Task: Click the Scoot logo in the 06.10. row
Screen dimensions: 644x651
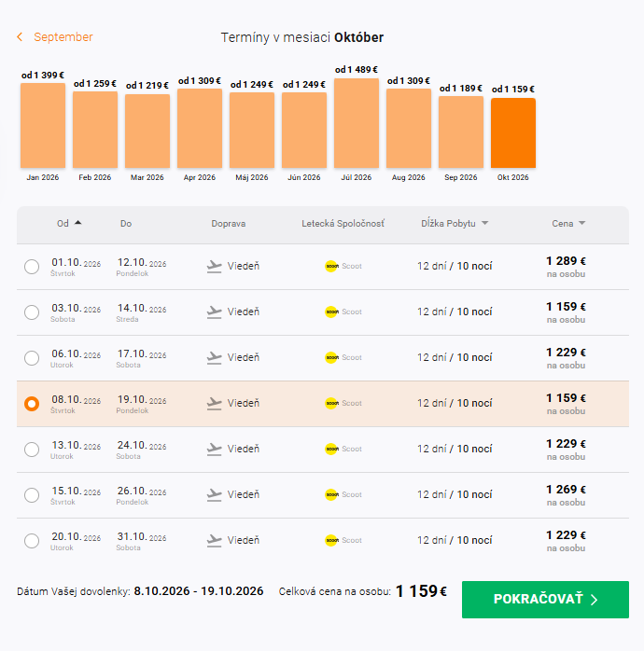Action: (x=331, y=357)
